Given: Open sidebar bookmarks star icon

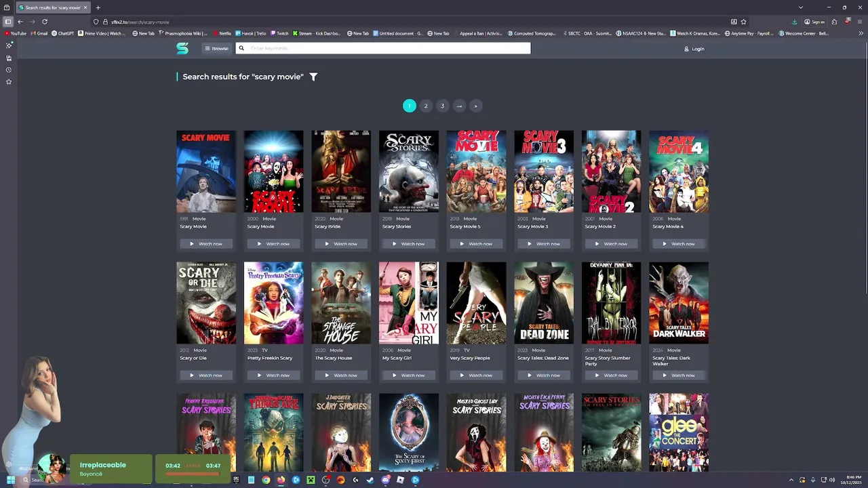Looking at the screenshot, I should (x=9, y=82).
